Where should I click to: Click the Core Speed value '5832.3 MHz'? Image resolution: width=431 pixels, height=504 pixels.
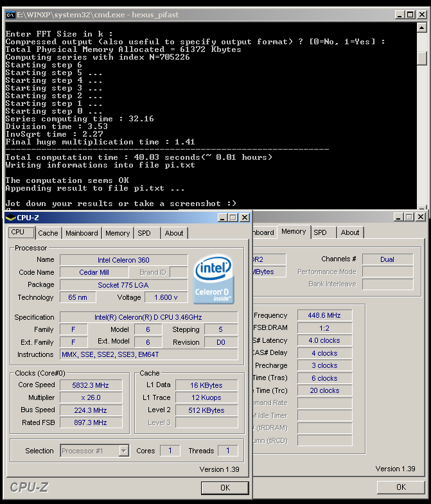(x=91, y=385)
